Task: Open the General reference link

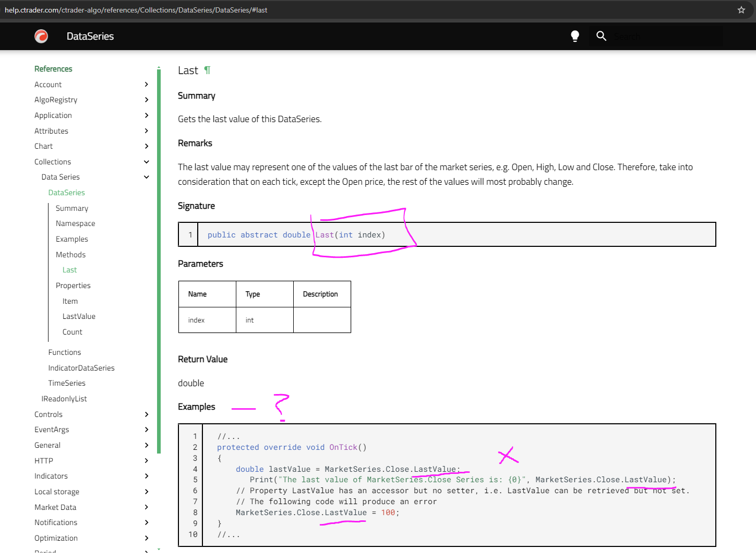Action: tap(47, 445)
